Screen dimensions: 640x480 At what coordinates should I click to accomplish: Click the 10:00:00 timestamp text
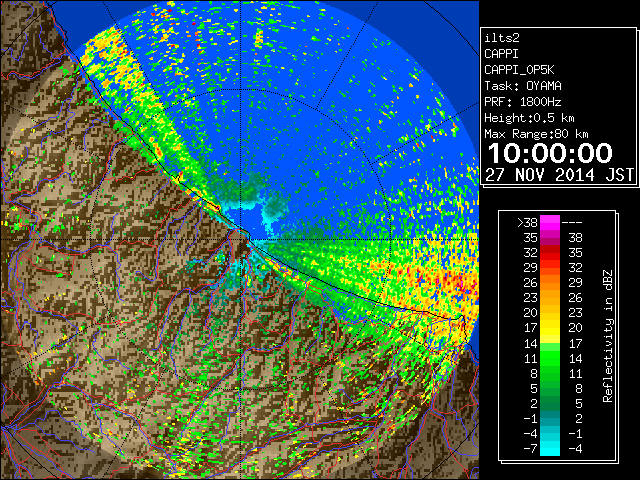pos(550,153)
